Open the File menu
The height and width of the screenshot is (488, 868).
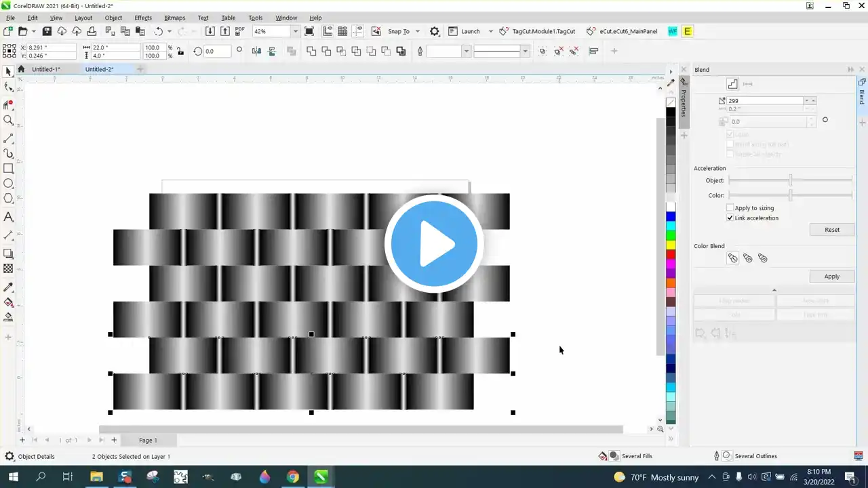pyautogui.click(x=10, y=18)
